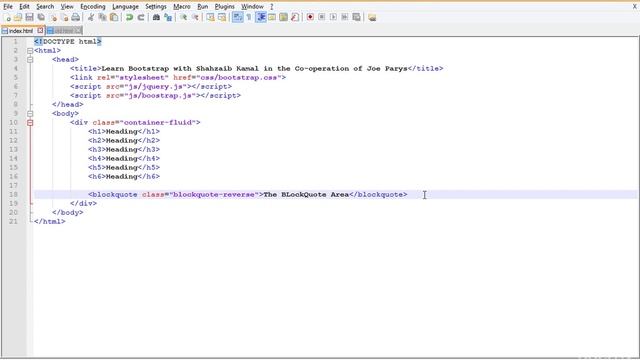This screenshot has height=360, width=640.
Task: Click Run Macro Multiple Times icon
Action: click(345, 17)
